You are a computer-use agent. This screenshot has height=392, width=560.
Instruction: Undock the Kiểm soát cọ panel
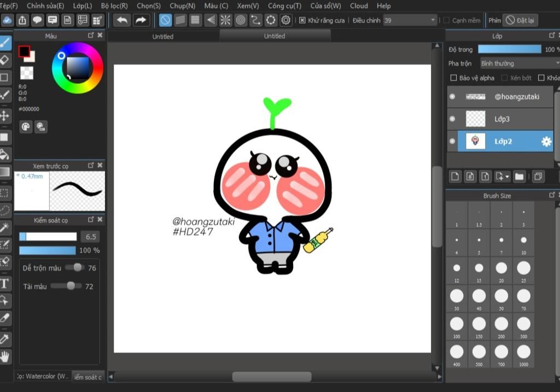pos(91,220)
